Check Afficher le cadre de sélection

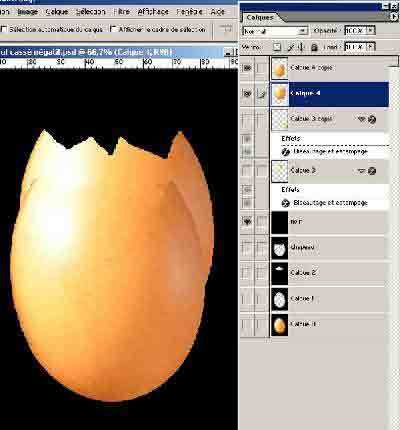(114, 29)
